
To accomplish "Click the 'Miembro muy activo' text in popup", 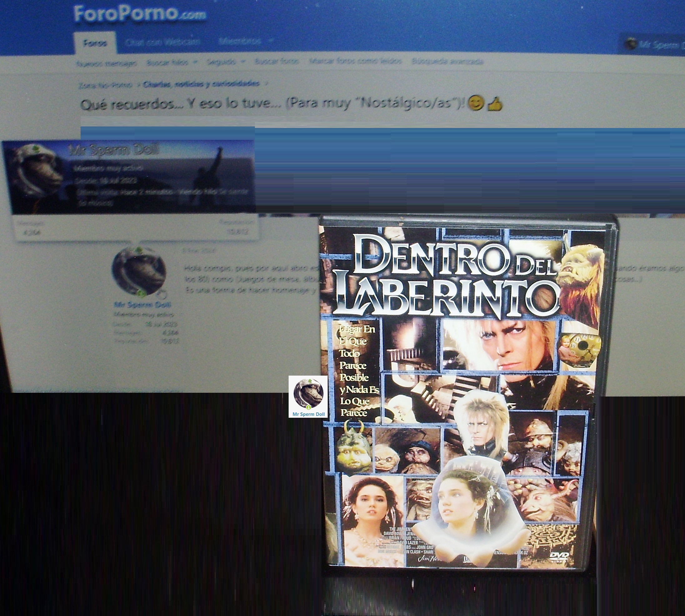I will tap(108, 168).
